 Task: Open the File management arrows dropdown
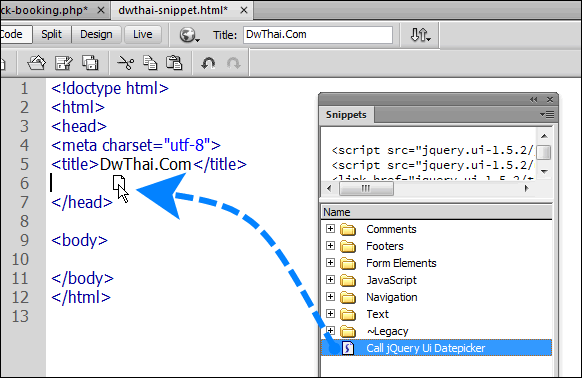point(420,35)
